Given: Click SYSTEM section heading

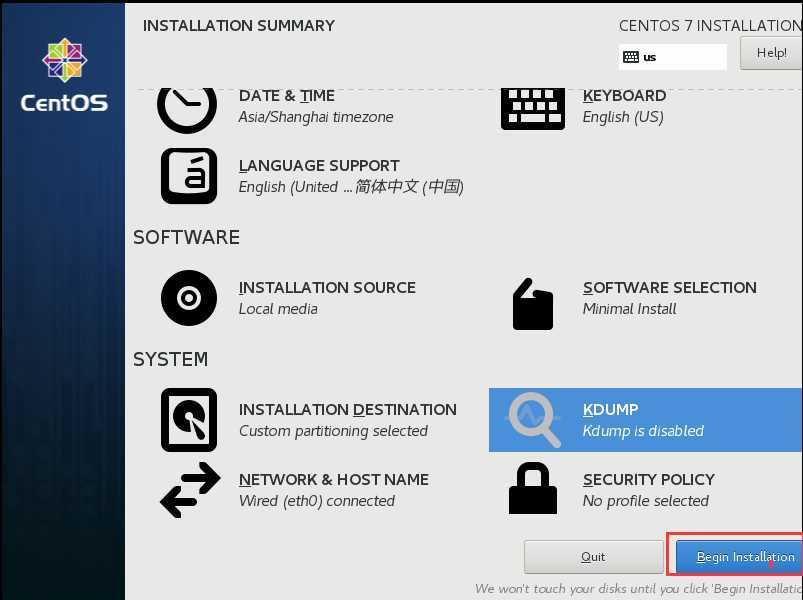Looking at the screenshot, I should [x=171, y=359].
